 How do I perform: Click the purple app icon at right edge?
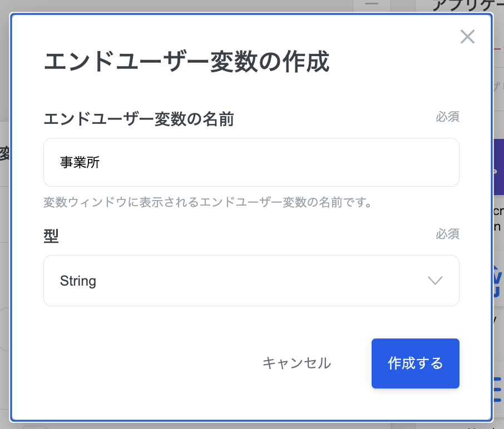[x=498, y=173]
